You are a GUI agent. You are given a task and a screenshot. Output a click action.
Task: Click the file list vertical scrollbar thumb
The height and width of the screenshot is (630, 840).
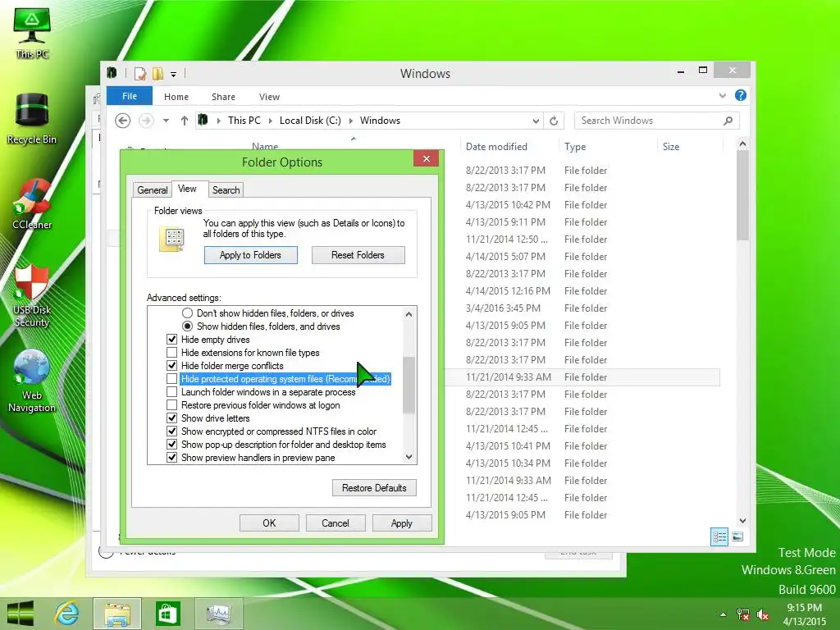pos(742,195)
